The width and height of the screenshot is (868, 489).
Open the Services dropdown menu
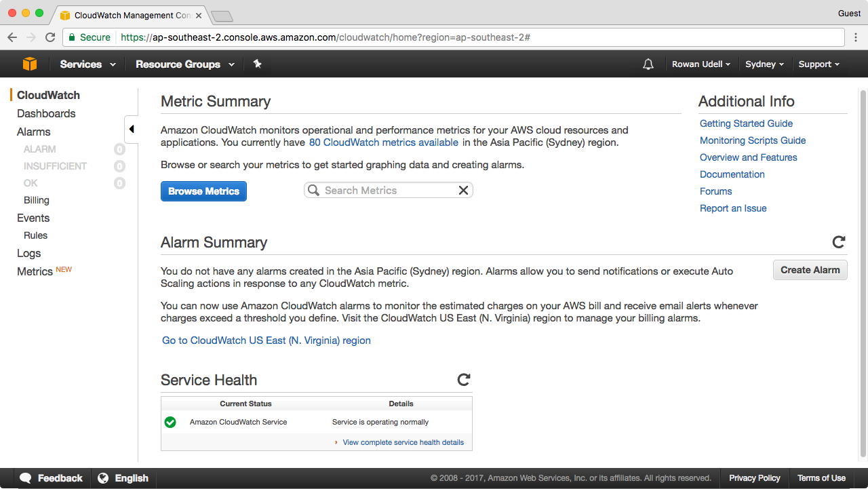(87, 64)
